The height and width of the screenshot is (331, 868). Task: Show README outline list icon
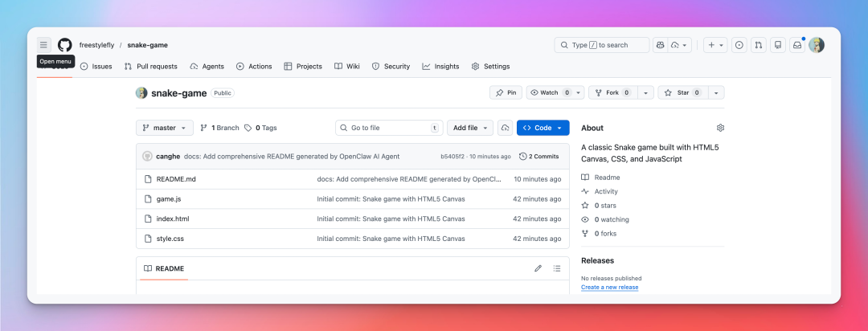tap(557, 268)
